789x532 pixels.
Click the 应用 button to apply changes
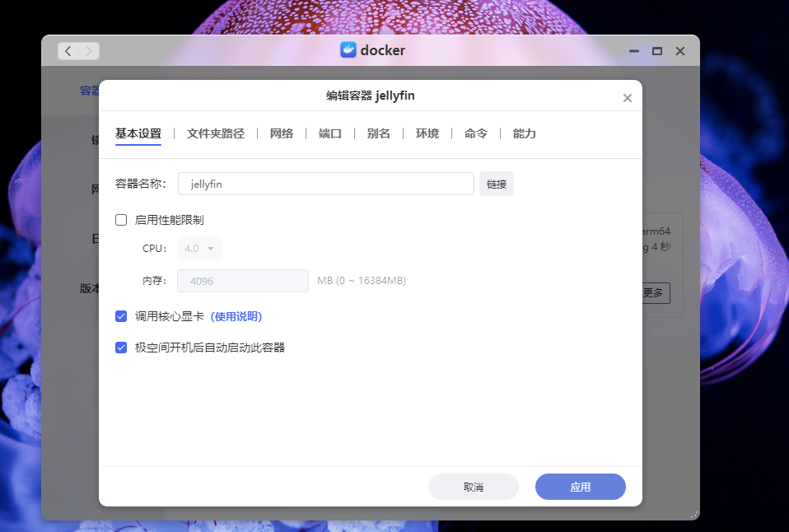pyautogui.click(x=580, y=487)
